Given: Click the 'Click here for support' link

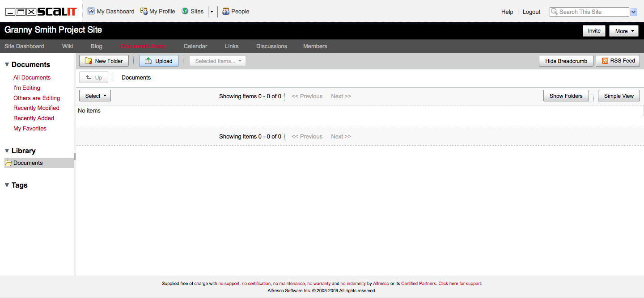Looking at the screenshot, I should click(x=460, y=283).
